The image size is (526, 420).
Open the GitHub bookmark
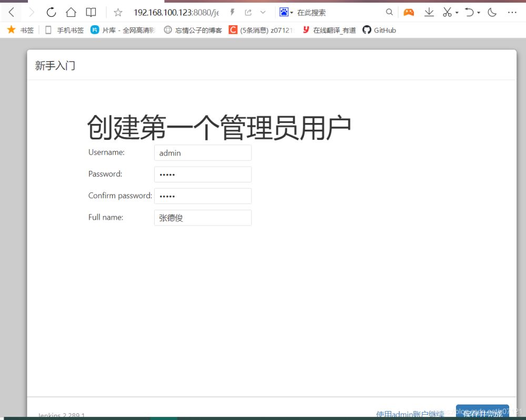(379, 30)
